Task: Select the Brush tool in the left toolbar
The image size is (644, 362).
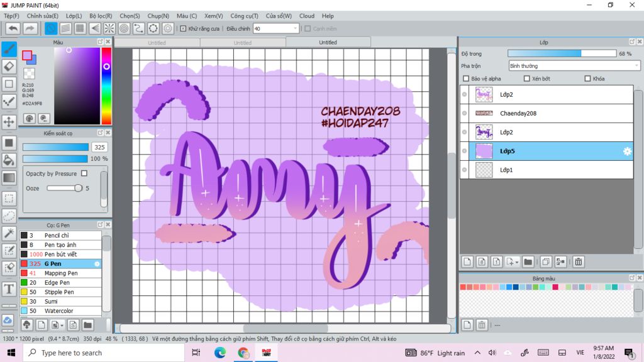Action: click(x=9, y=49)
